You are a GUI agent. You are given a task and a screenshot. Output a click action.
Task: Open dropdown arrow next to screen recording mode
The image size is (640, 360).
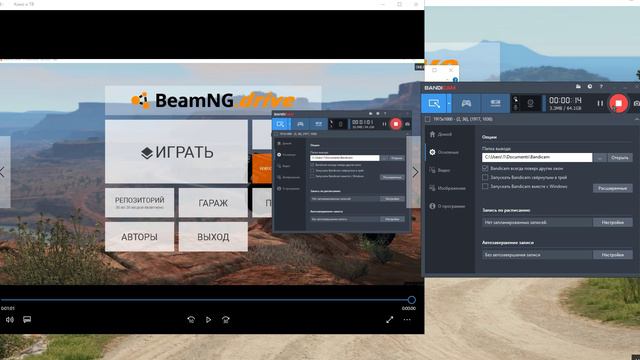tap(449, 104)
